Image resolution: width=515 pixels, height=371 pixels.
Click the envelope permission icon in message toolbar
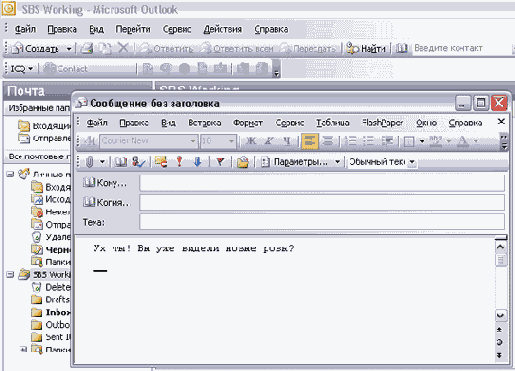(x=161, y=162)
